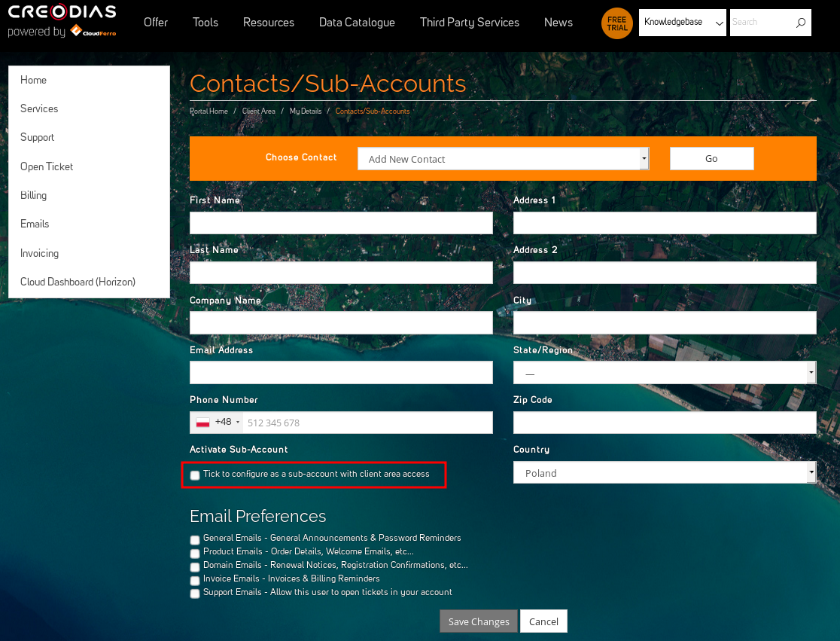Open the Tools menu

pos(205,23)
